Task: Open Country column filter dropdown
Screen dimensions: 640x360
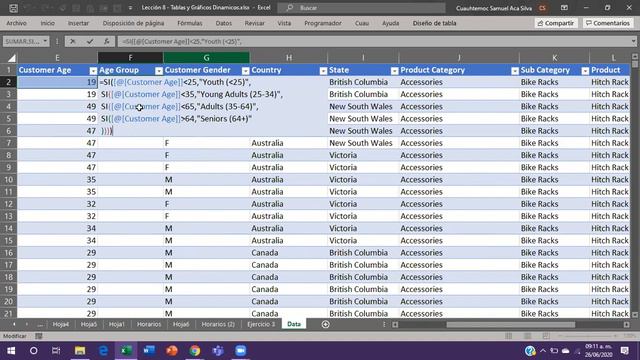Action: (323, 71)
